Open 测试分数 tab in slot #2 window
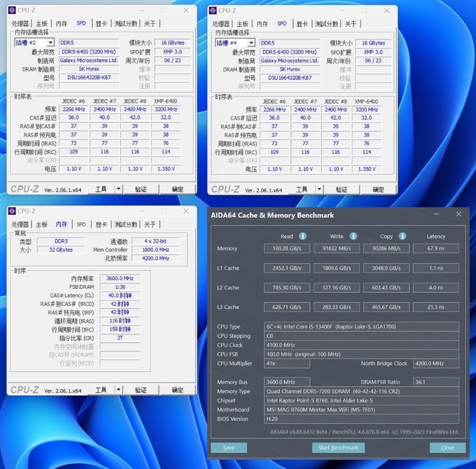This screenshot has width=476, height=469. pyautogui.click(x=126, y=24)
